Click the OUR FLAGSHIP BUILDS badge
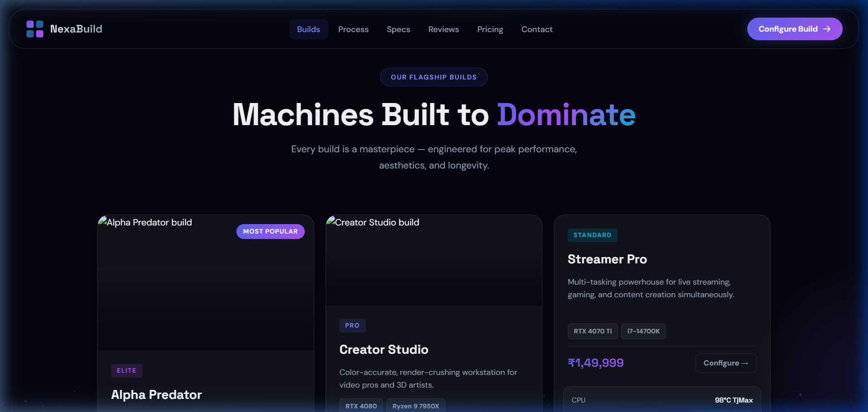This screenshot has height=412, width=868. [434, 77]
